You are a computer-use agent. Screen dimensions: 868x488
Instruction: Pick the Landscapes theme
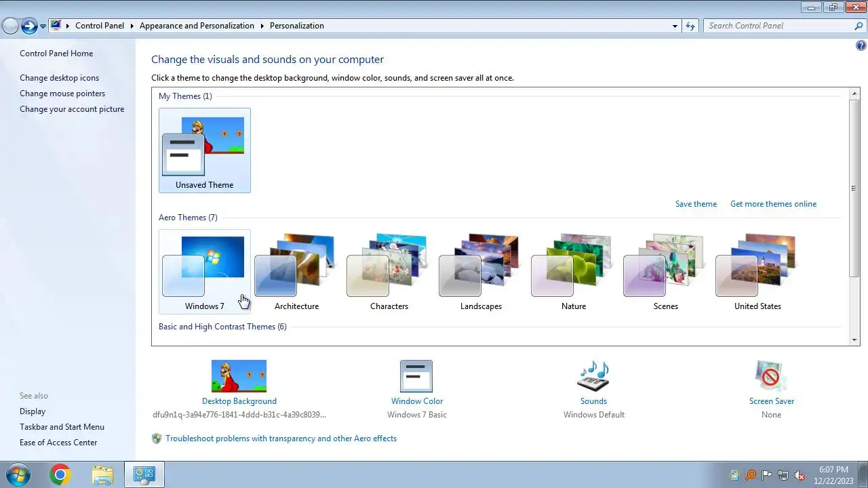tap(481, 272)
